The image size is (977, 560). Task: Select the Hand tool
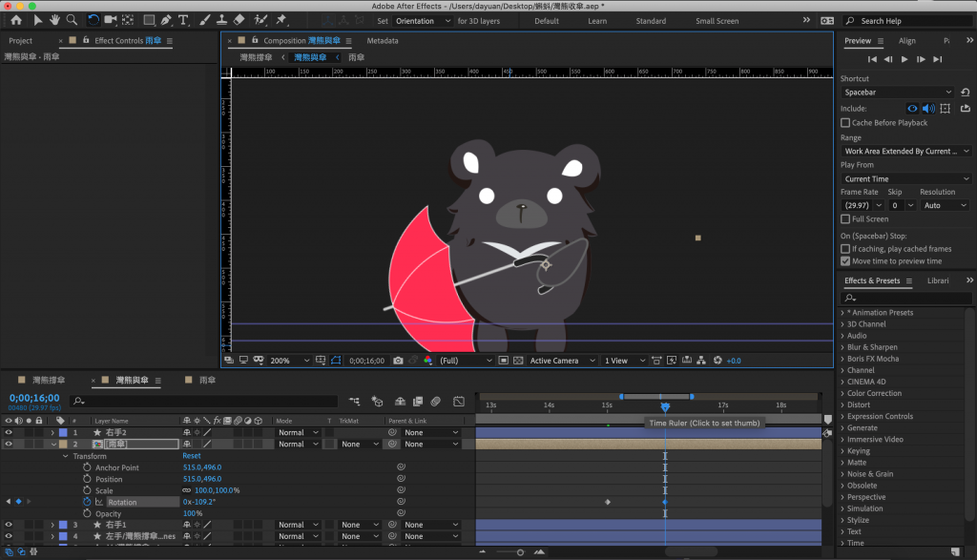click(x=54, y=21)
